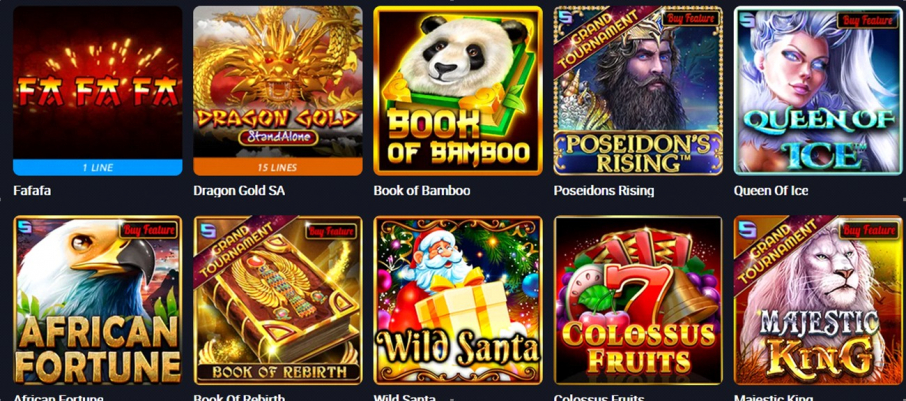906x401 pixels.
Task: Click the Poseidons Rising title text
Action: coord(604,190)
